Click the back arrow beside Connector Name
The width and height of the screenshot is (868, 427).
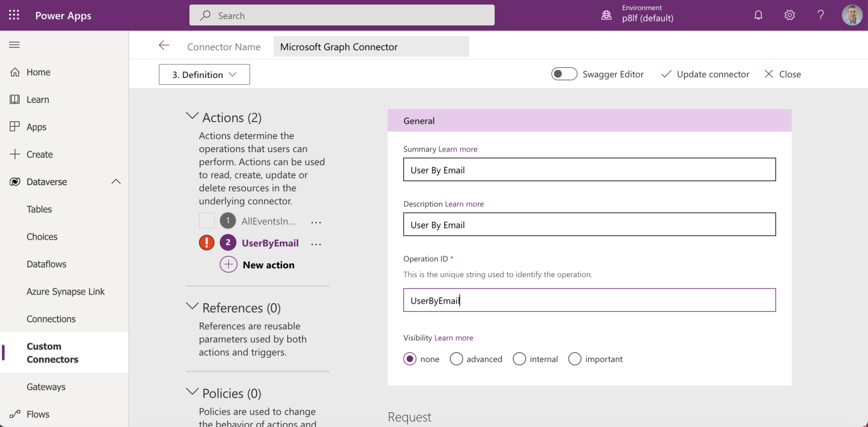pyautogui.click(x=164, y=46)
